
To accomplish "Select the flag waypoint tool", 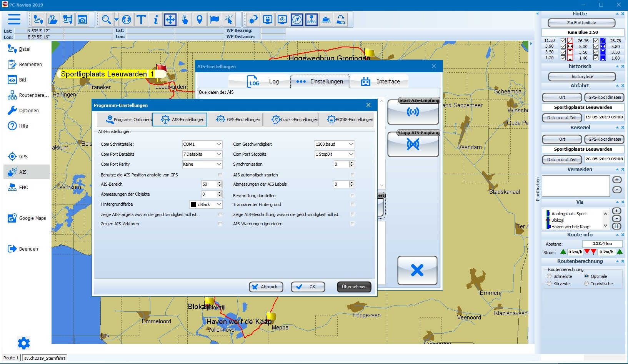I will 214,19.
